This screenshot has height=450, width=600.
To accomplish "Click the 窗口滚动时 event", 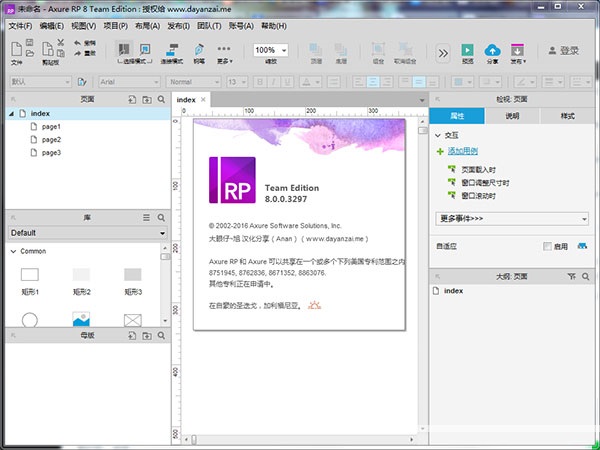I will (x=479, y=196).
